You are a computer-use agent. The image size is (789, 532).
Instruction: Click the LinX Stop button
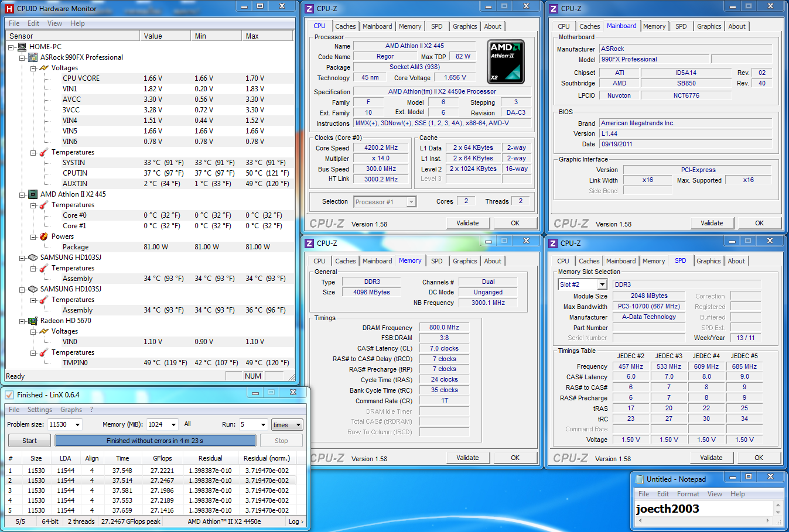281,441
